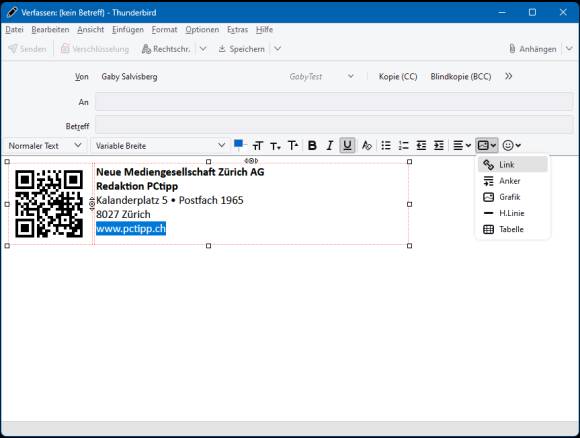Select Link from the insert menu
580x438 pixels.
tap(512, 164)
